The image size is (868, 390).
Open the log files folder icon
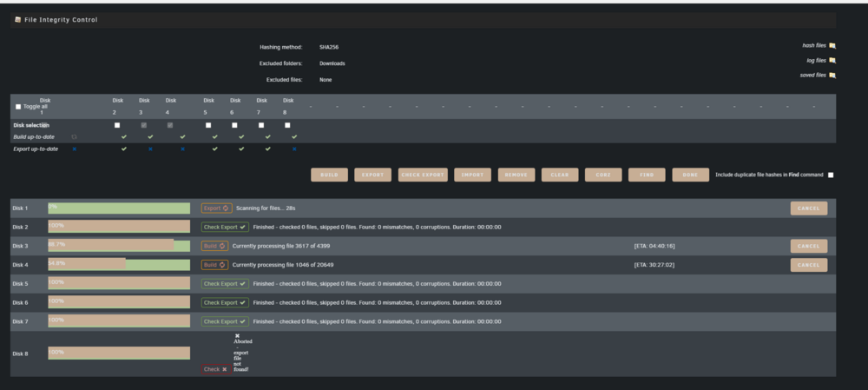pyautogui.click(x=832, y=61)
